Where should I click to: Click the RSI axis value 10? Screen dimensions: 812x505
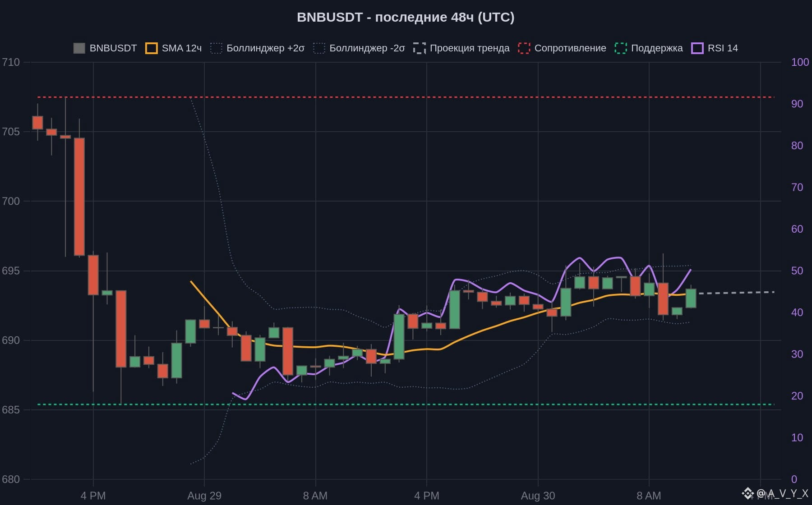[x=797, y=437]
